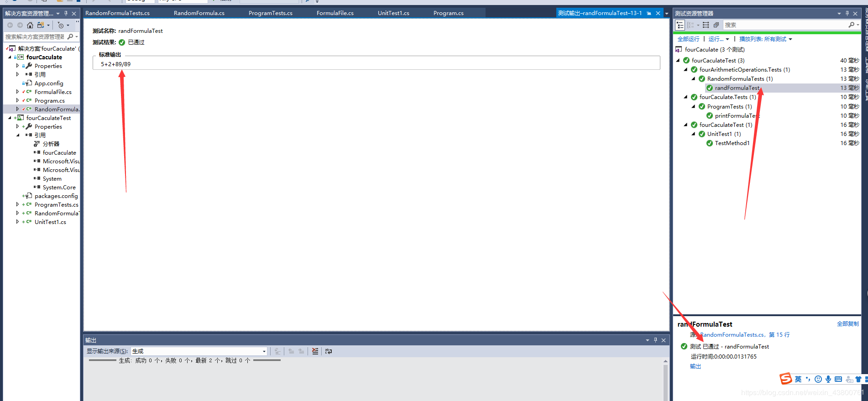868x401 pixels.
Task: Switch to RandomFormula.cs tab
Action: [x=199, y=13]
